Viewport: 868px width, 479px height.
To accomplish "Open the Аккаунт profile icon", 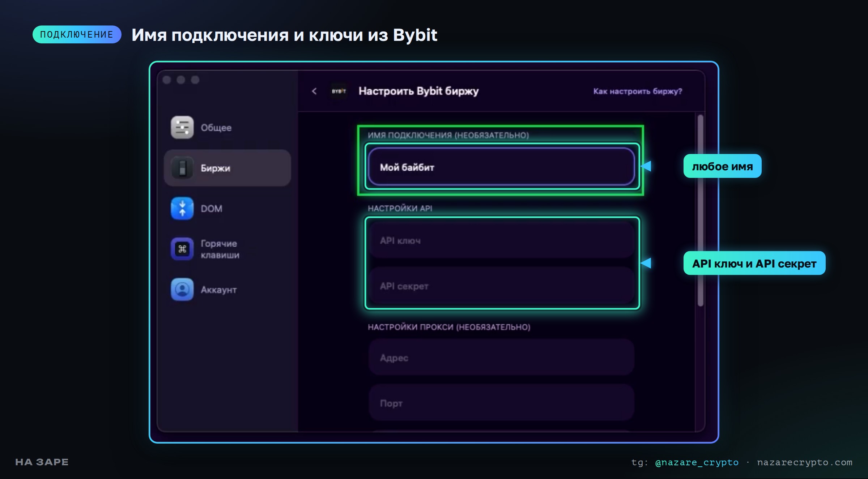I will point(182,289).
